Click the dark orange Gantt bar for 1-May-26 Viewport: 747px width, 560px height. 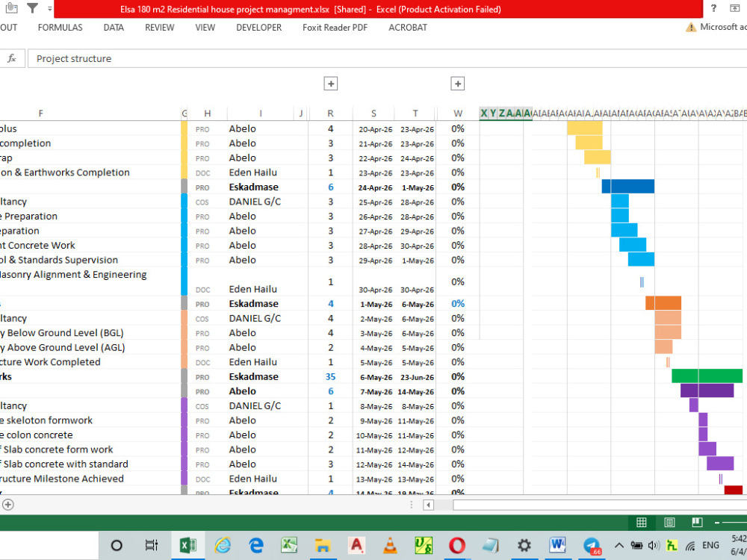pos(663,303)
